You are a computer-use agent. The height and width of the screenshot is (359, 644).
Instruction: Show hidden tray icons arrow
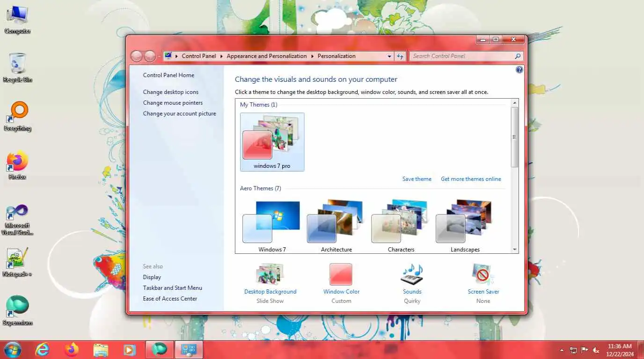click(562, 350)
